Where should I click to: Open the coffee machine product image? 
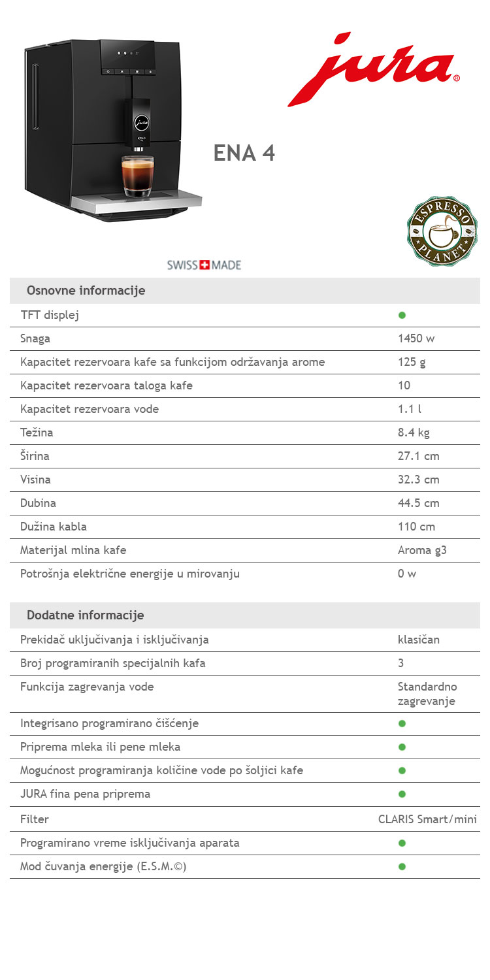[112, 130]
